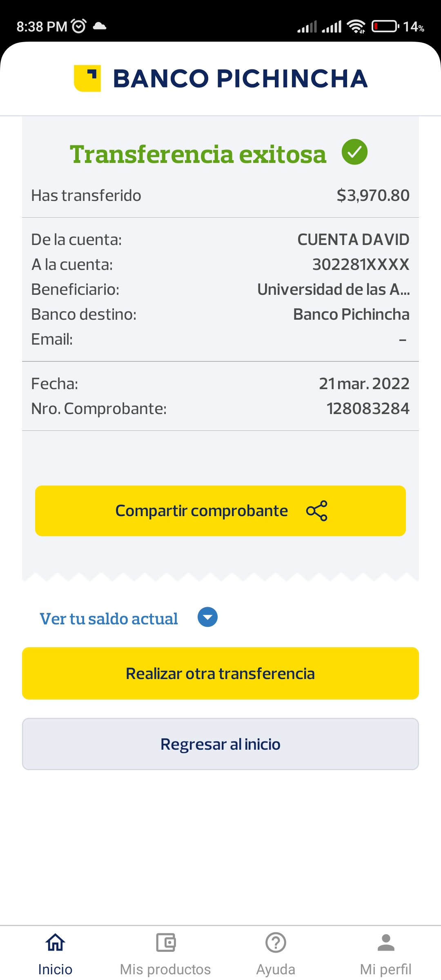Open Mis productos wallet icon
Screen dimensions: 441x980
point(165,943)
